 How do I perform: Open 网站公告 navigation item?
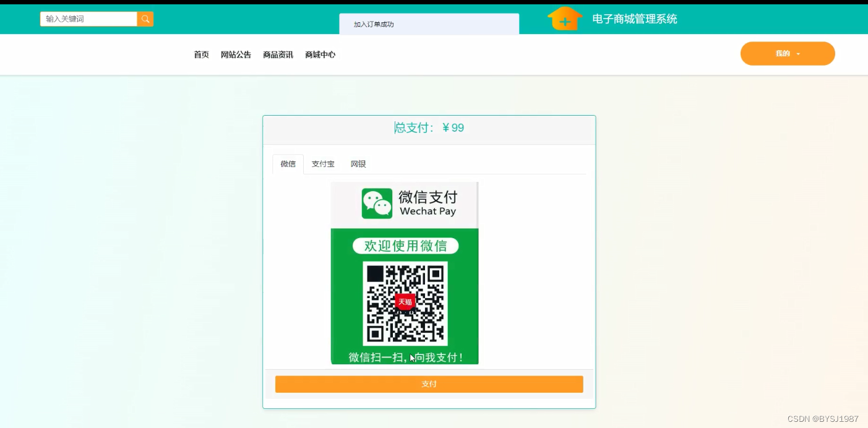point(236,54)
